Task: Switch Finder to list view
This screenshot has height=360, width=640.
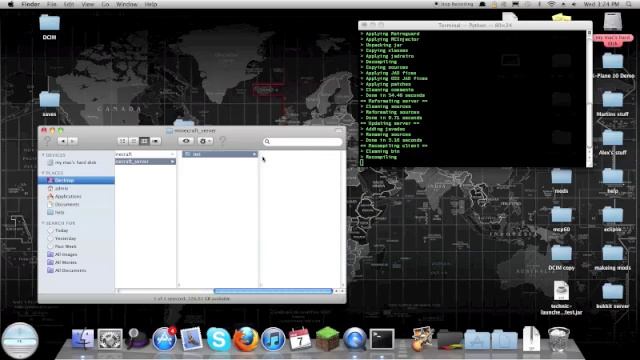Action: click(x=133, y=141)
